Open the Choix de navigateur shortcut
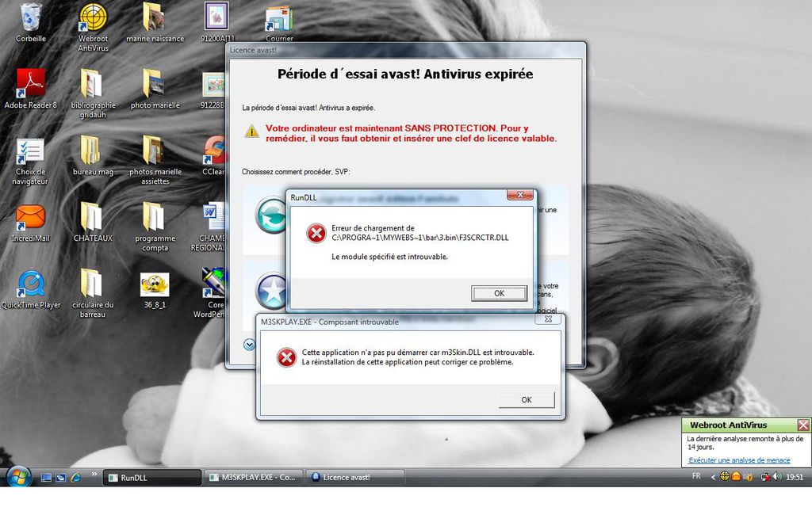The image size is (812, 530). point(31,151)
